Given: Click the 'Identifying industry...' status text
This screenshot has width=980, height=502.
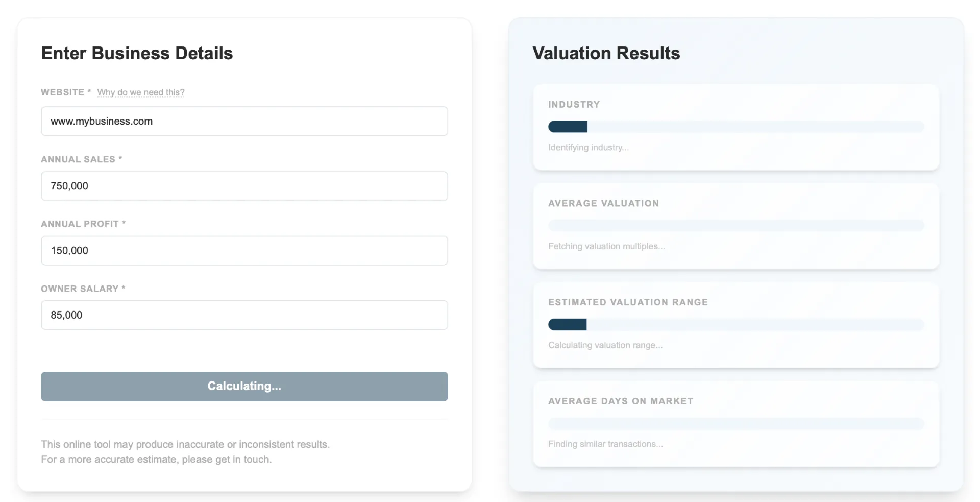Looking at the screenshot, I should coord(588,147).
